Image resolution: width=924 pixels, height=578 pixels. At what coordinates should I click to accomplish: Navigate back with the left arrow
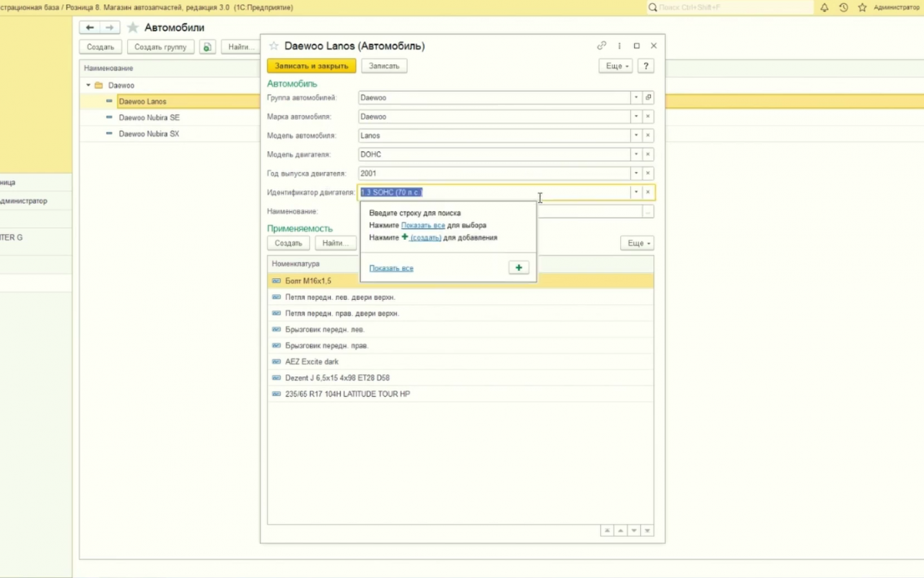coord(90,27)
